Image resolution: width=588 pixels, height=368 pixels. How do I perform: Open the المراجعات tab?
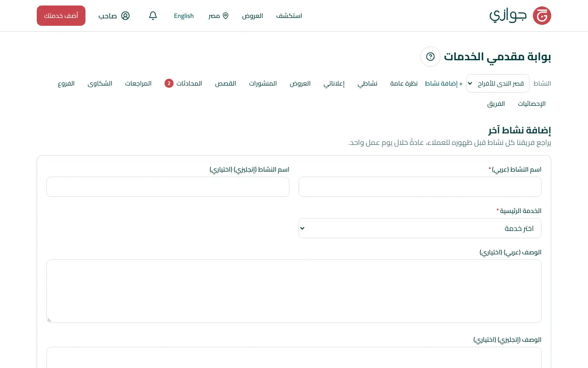pos(138,83)
